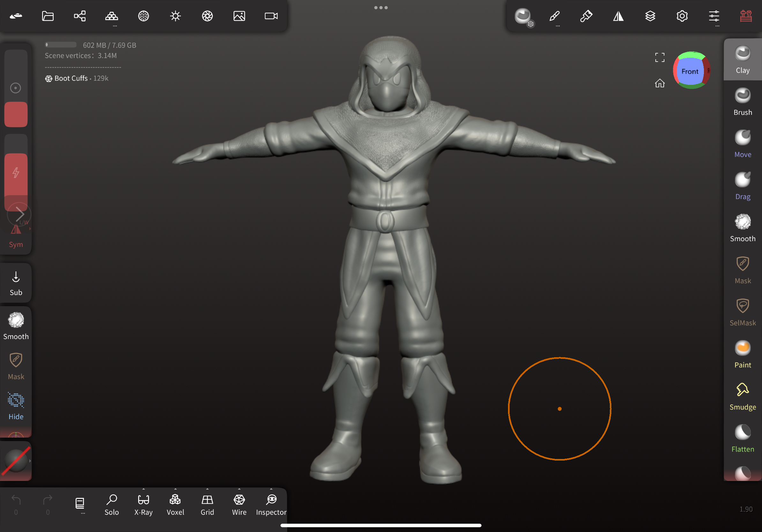Select the Mask tool in right panel
762x532 pixels.
(743, 270)
